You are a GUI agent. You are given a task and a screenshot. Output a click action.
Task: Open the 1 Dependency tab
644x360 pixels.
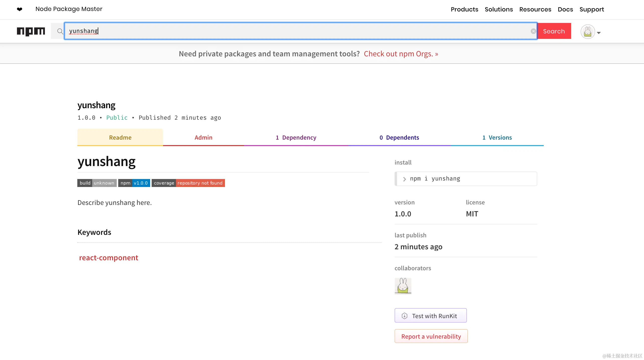click(x=296, y=137)
